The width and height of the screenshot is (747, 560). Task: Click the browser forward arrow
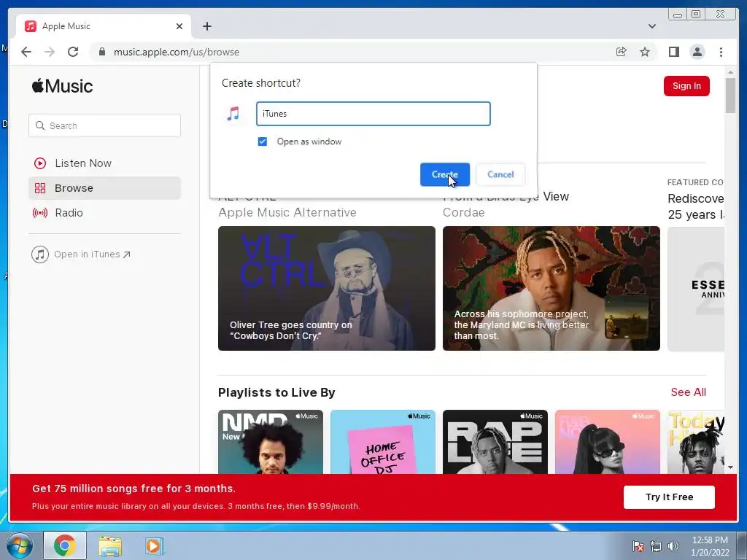pos(50,52)
